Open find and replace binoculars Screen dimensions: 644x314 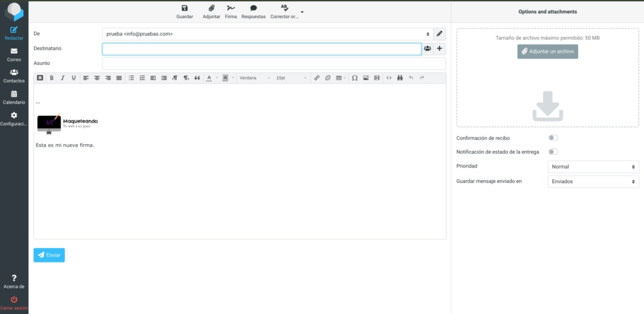(x=399, y=77)
